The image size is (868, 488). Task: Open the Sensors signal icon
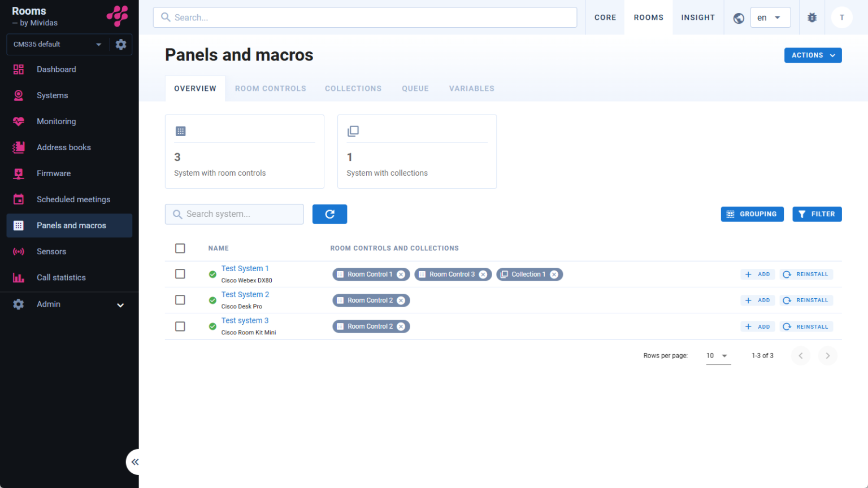pyautogui.click(x=19, y=251)
